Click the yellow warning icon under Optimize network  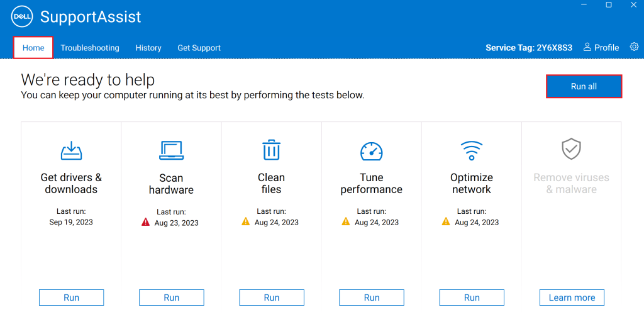tap(446, 222)
